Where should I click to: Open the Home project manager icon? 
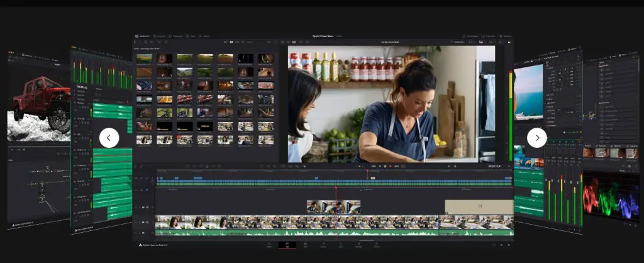pyautogui.click(x=501, y=245)
